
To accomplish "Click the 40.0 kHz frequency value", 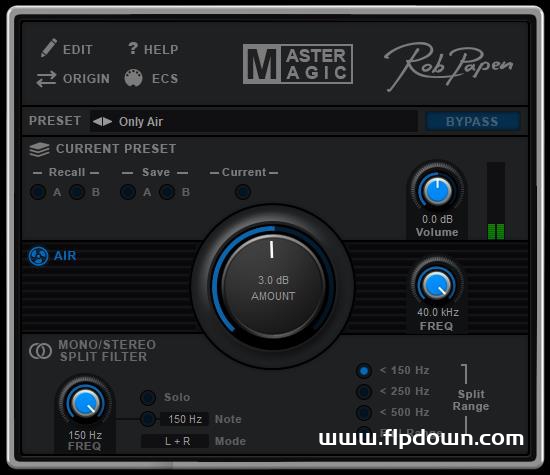I will 438,312.
